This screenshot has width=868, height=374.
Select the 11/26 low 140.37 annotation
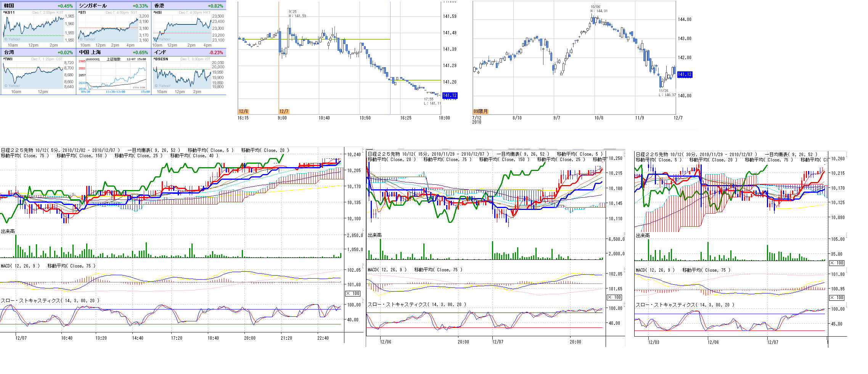pyautogui.click(x=667, y=93)
